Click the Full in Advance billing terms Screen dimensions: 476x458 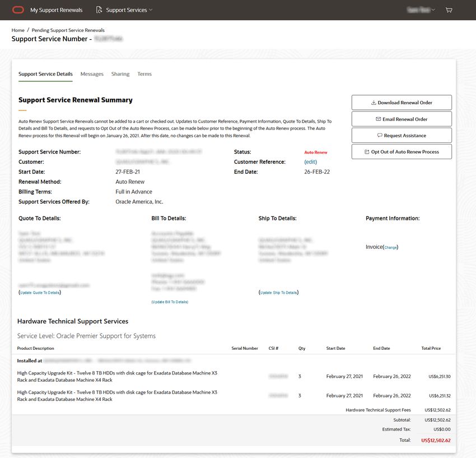[134, 192]
